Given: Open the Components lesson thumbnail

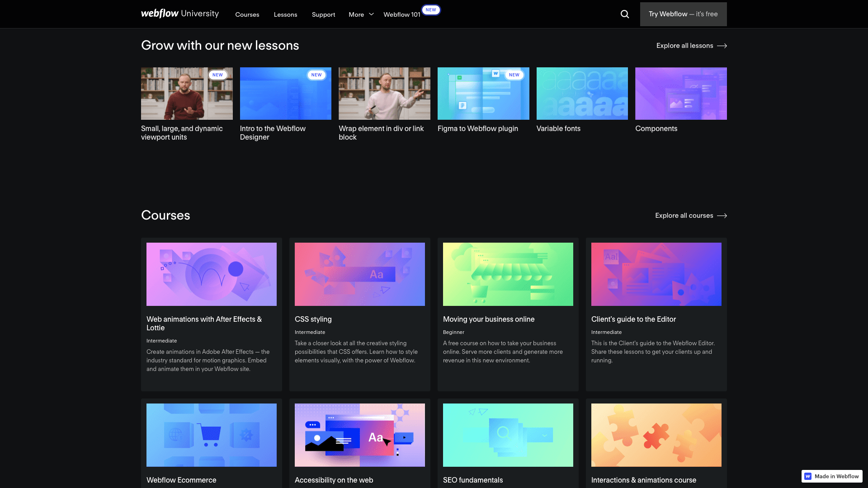Looking at the screenshot, I should point(681,94).
